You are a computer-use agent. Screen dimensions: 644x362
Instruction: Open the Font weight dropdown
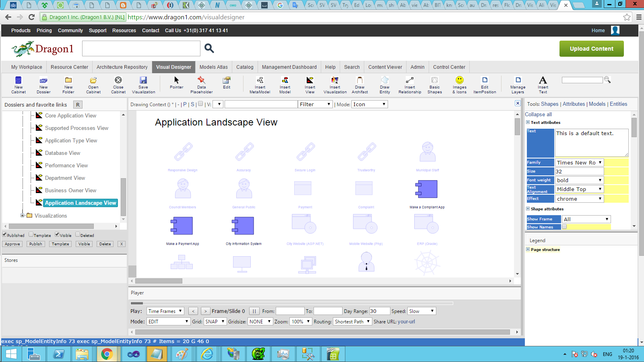click(580, 180)
